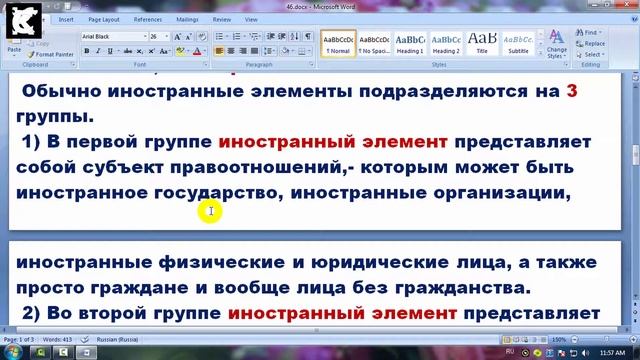Toggle Show/Hide paragraph marks
The width and height of the screenshot is (640, 360).
(x=308, y=37)
